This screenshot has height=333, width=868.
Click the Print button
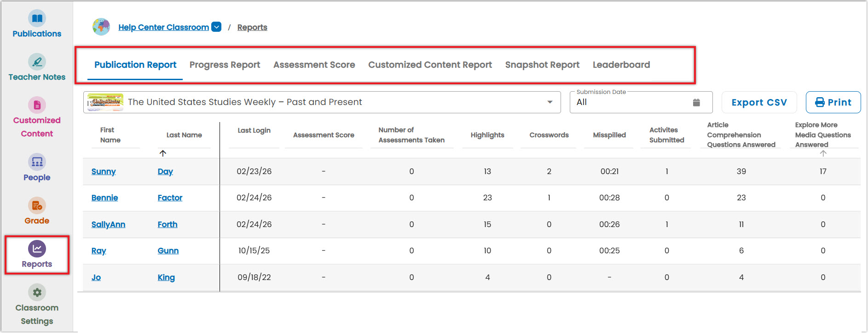pos(833,102)
